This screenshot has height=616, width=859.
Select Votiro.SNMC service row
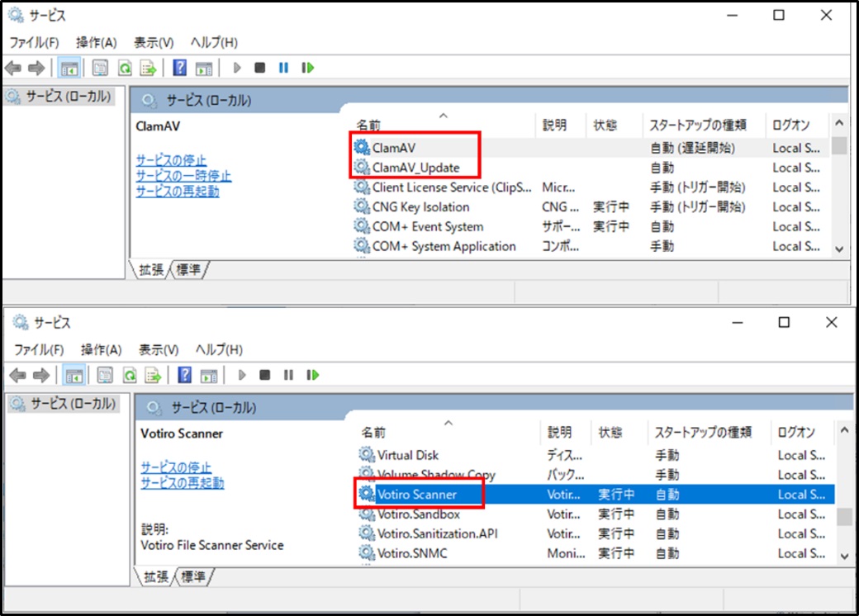(595, 553)
